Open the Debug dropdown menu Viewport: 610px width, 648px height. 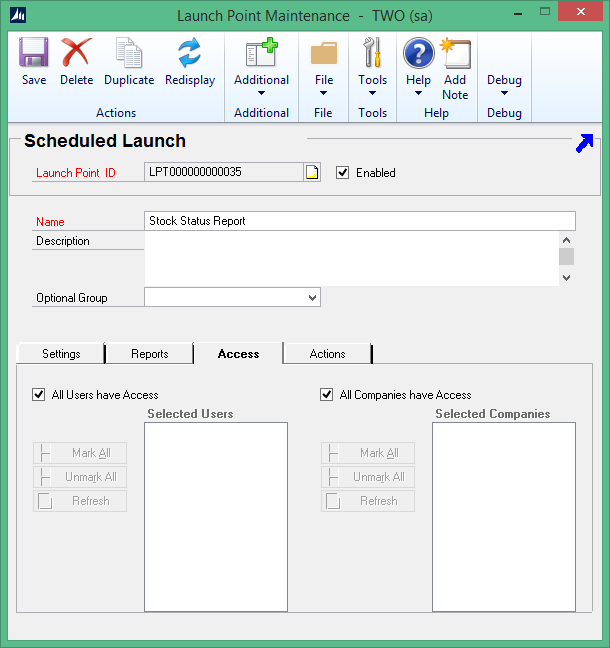point(504,85)
